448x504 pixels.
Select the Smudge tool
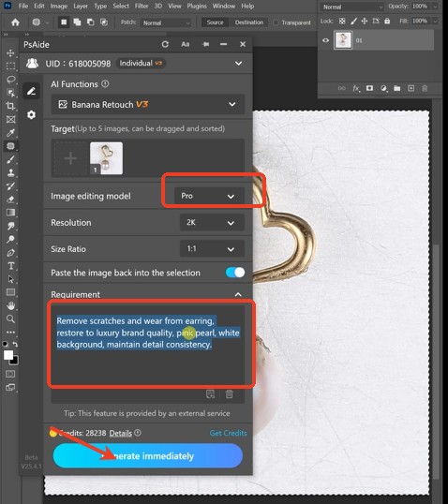pyautogui.click(x=10, y=226)
